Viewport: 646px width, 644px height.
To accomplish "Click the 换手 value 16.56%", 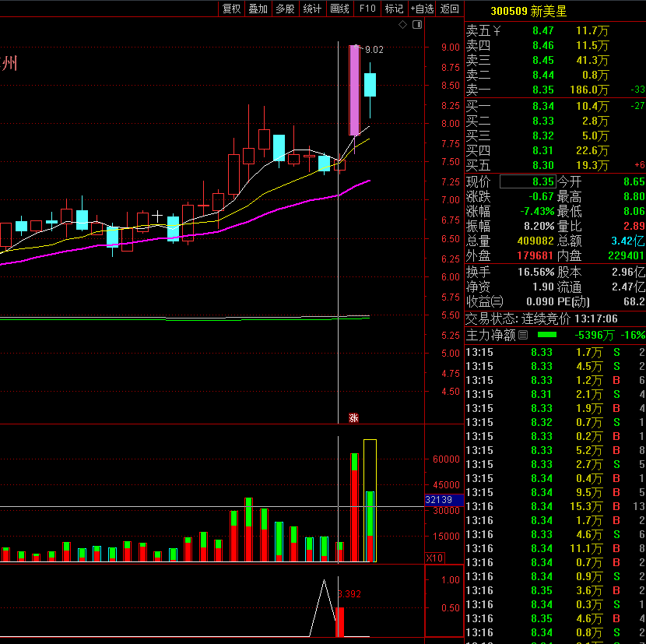I will click(x=536, y=272).
